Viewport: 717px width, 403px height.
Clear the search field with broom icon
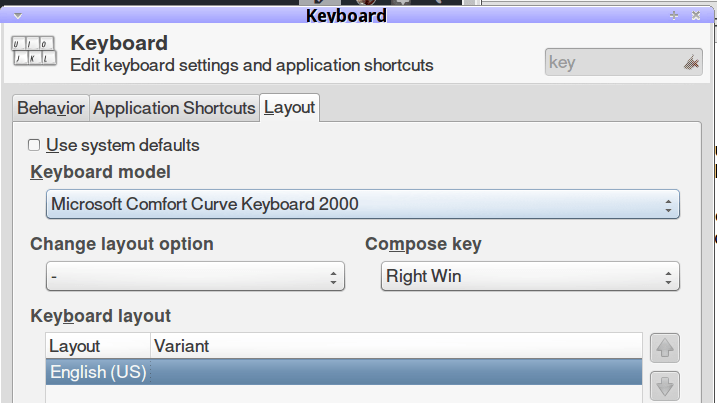pos(691,63)
